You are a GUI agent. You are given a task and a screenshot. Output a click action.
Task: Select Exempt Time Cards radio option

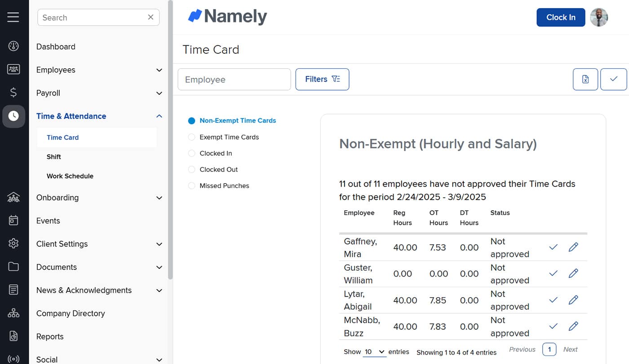[192, 137]
